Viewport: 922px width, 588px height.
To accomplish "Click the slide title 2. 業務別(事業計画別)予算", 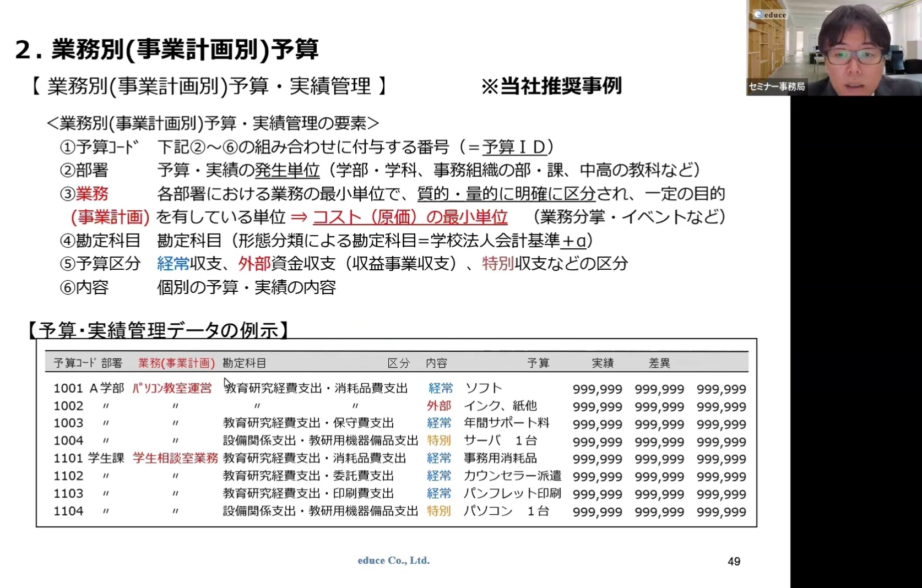I will click(x=167, y=49).
